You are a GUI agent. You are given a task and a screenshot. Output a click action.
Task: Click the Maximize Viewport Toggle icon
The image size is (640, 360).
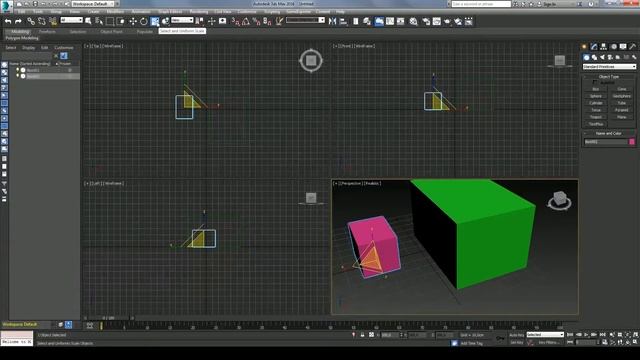[x=635, y=342]
